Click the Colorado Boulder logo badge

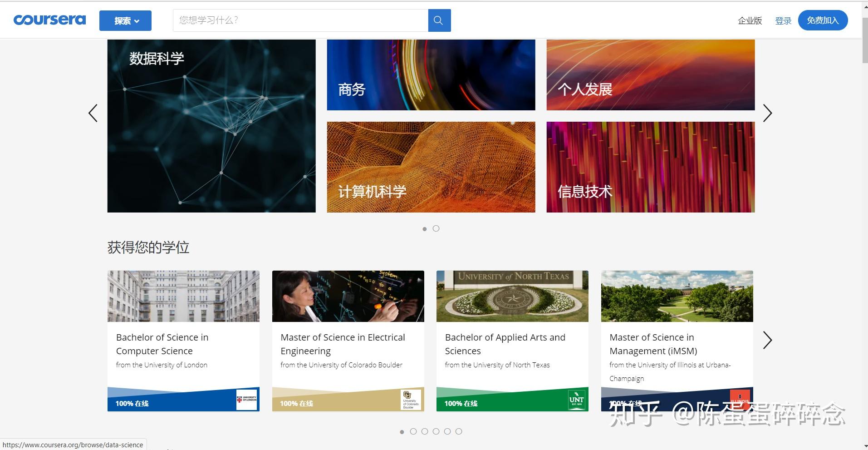(x=411, y=400)
